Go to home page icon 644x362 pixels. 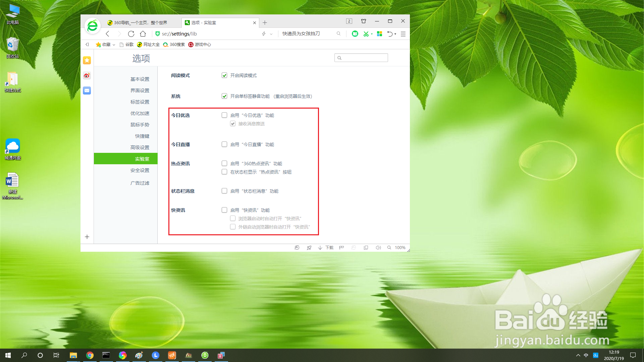(x=143, y=34)
